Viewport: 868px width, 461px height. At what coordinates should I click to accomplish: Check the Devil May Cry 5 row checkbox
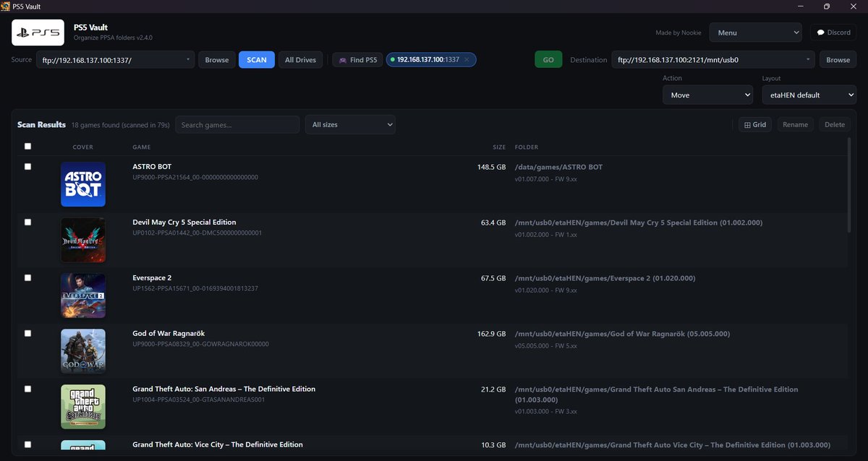click(27, 222)
